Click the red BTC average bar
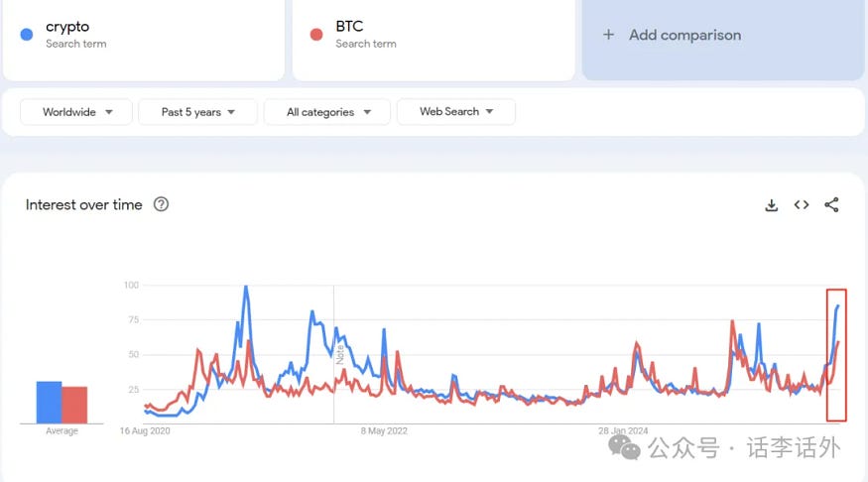The width and height of the screenshot is (868, 482). coord(74,405)
